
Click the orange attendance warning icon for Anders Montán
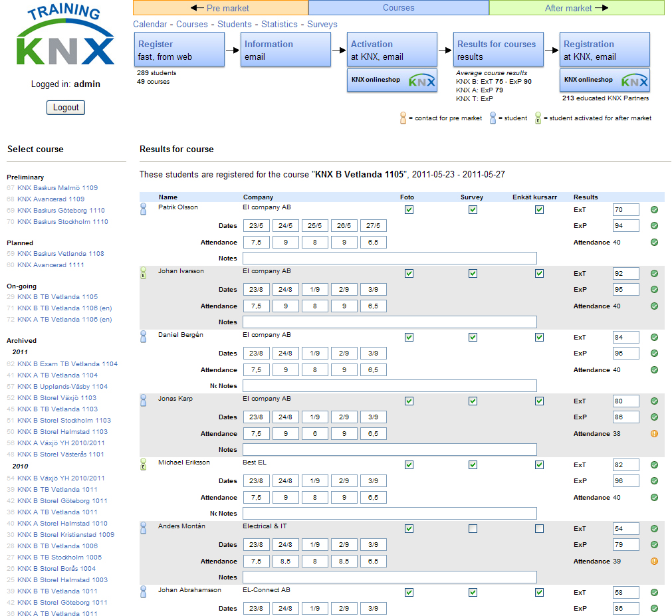pos(654,562)
